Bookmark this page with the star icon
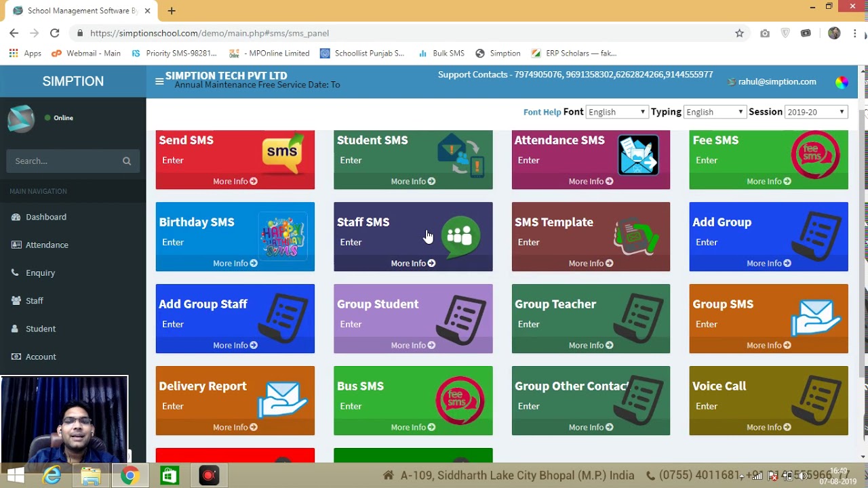 tap(739, 33)
